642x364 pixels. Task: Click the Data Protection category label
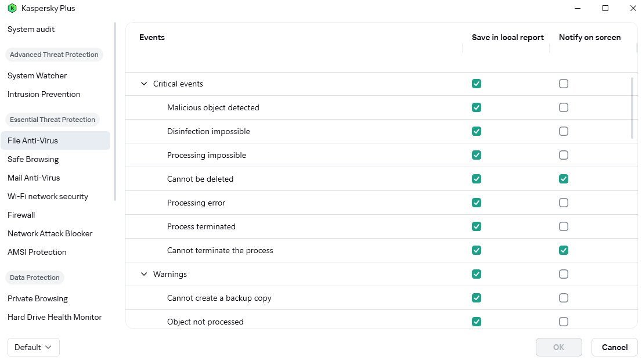click(35, 277)
